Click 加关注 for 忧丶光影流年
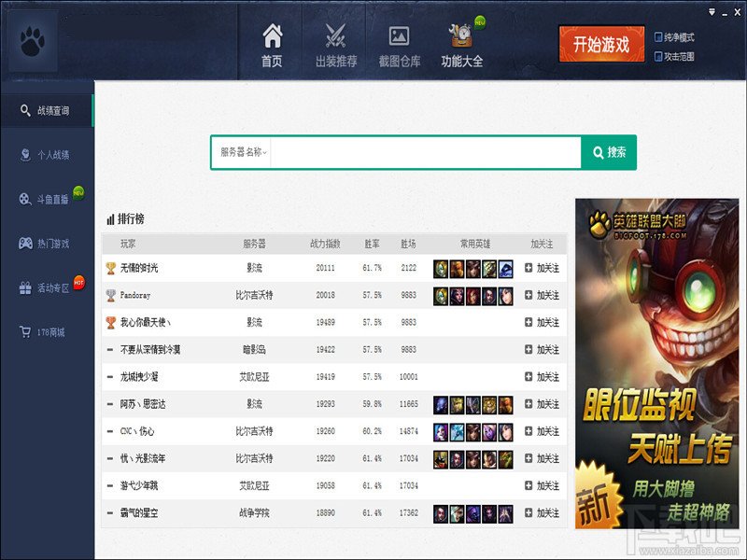 coord(542,458)
